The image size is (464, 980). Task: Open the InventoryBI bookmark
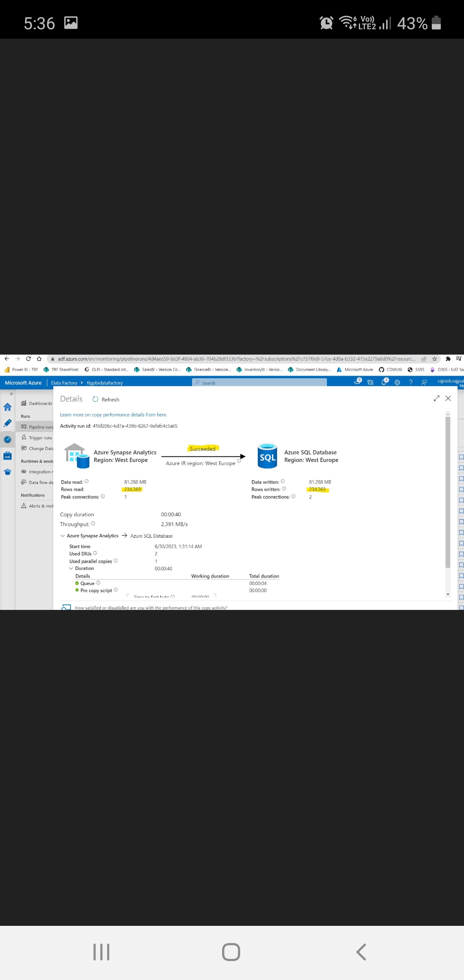259,370
